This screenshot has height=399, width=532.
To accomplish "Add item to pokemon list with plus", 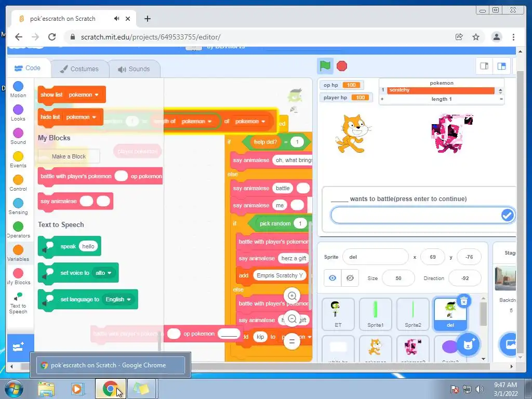I will (382, 99).
